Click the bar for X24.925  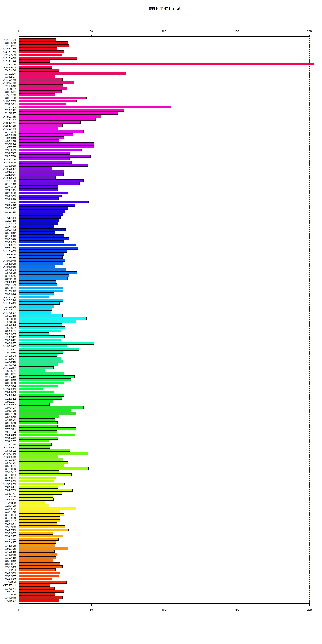(x=54, y=202)
